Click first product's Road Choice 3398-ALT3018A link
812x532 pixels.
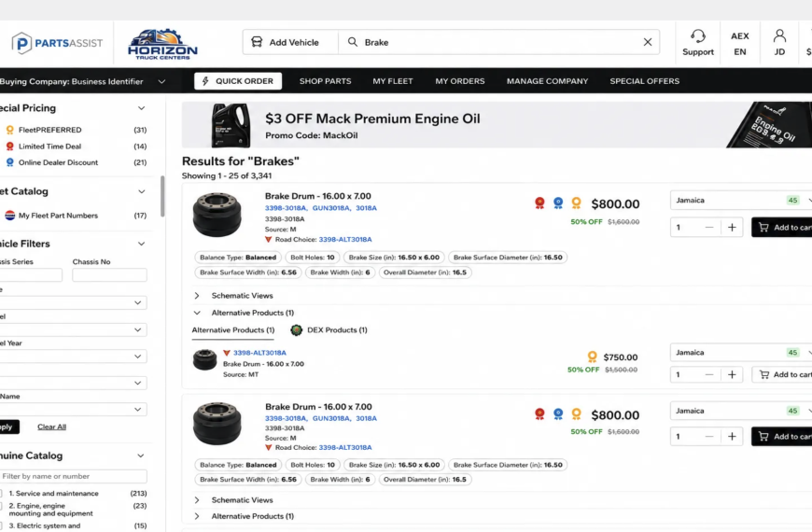pyautogui.click(x=345, y=240)
